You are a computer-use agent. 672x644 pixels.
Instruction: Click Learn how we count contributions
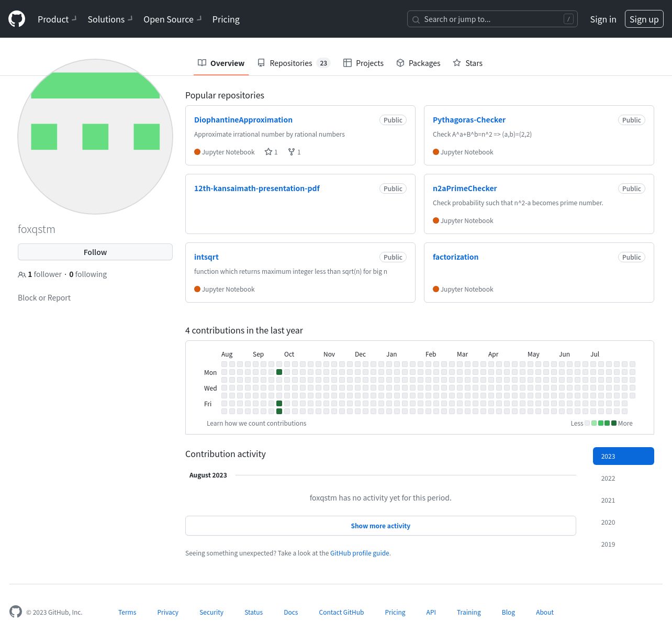tap(256, 423)
